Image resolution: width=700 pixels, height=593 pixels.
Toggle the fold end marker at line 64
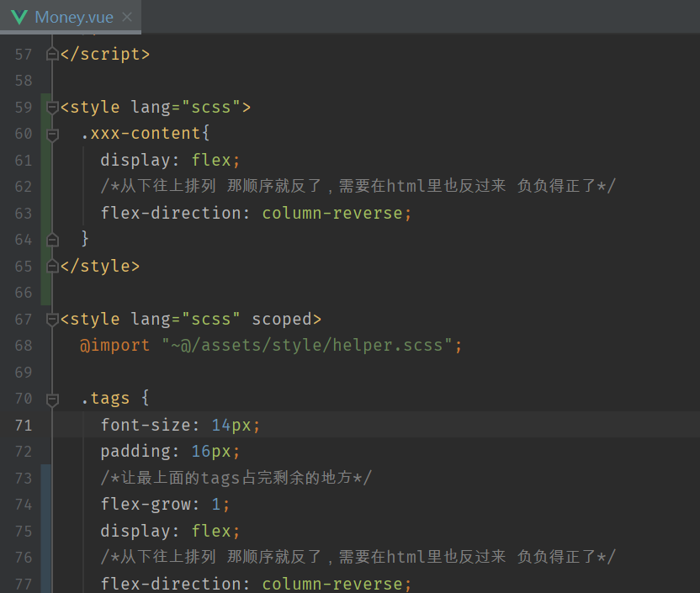click(x=52, y=240)
